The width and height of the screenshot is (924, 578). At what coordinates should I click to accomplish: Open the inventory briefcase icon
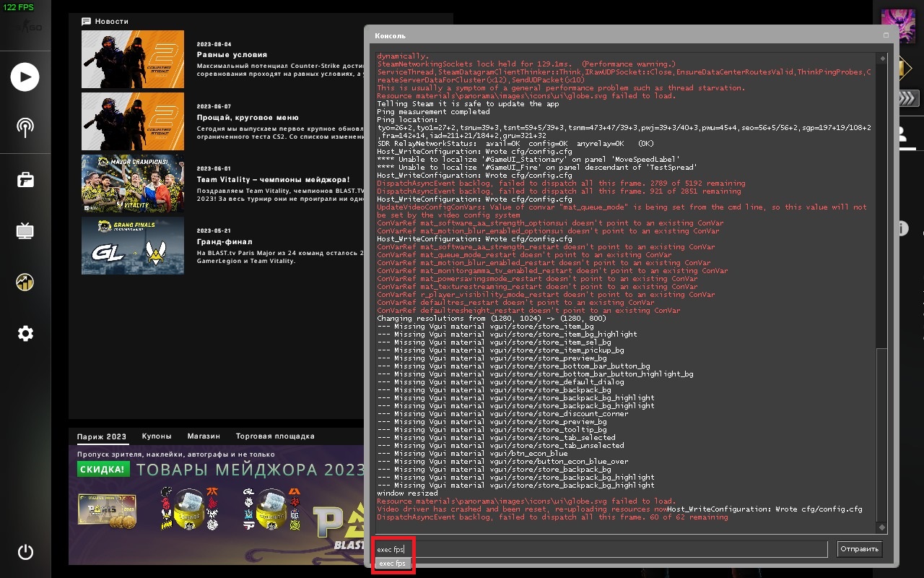[x=25, y=180]
